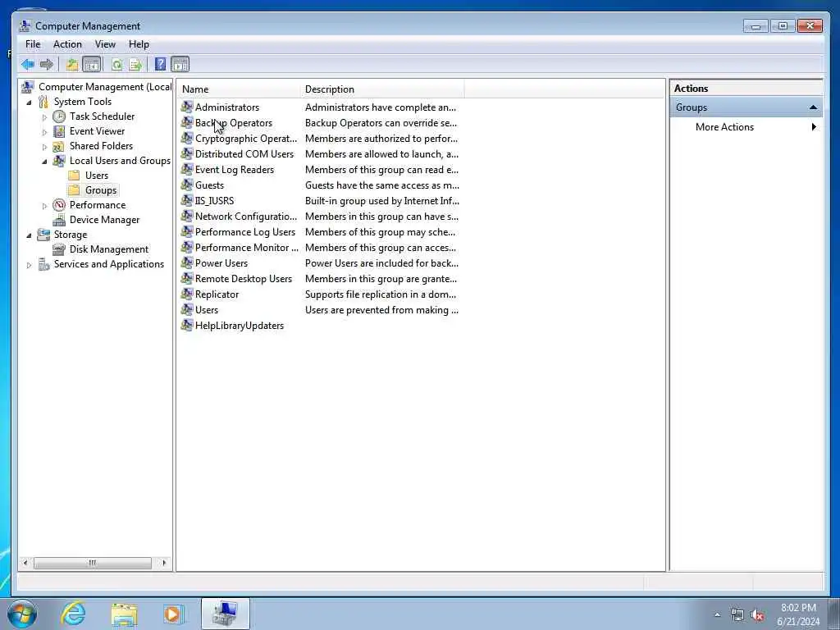Viewport: 840px width, 630px height.
Task: Select the Backup Operators group
Action: click(x=234, y=123)
